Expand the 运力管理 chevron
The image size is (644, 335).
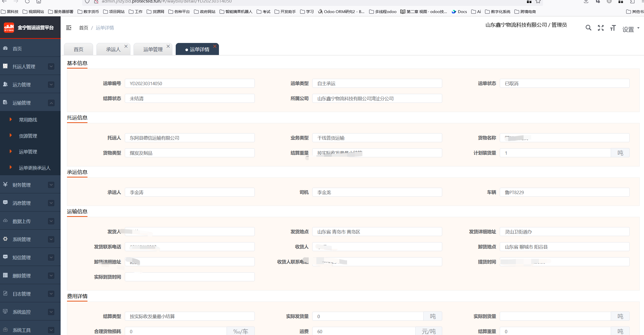tap(51, 85)
